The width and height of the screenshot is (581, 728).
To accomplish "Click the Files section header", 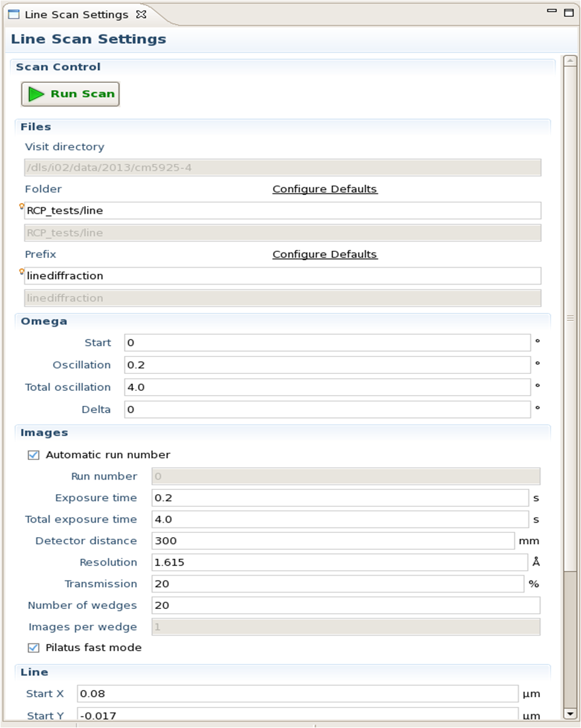I will coord(36,127).
